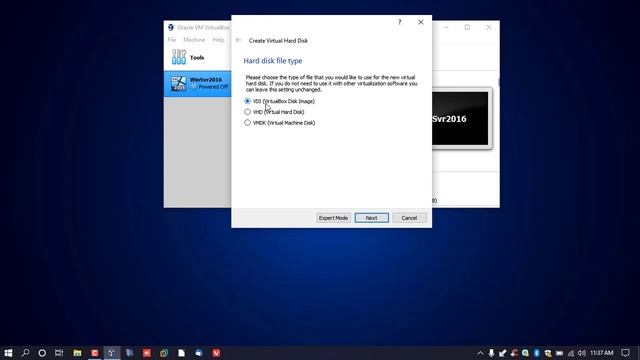Open File Explorer from the taskbar

pyautogui.click(x=77, y=353)
